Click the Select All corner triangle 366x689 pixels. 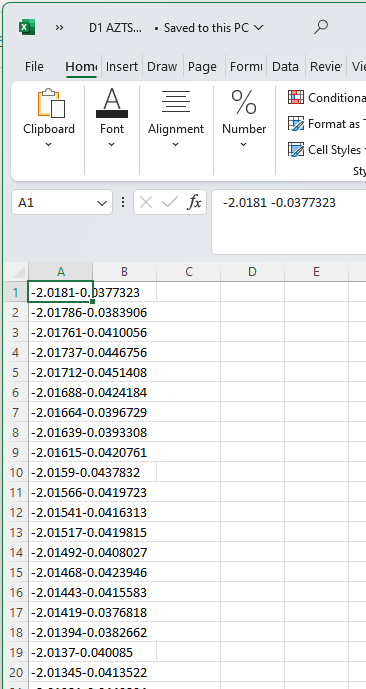pos(18,272)
